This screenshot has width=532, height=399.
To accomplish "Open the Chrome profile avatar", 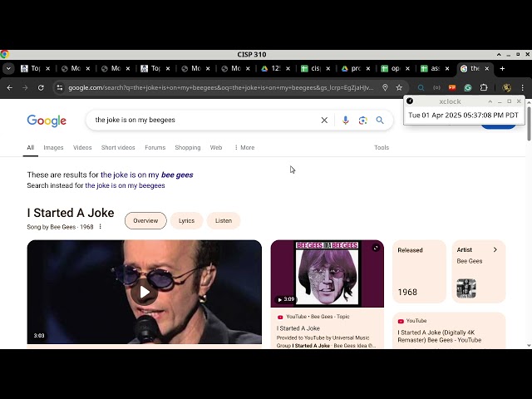I will point(506,87).
